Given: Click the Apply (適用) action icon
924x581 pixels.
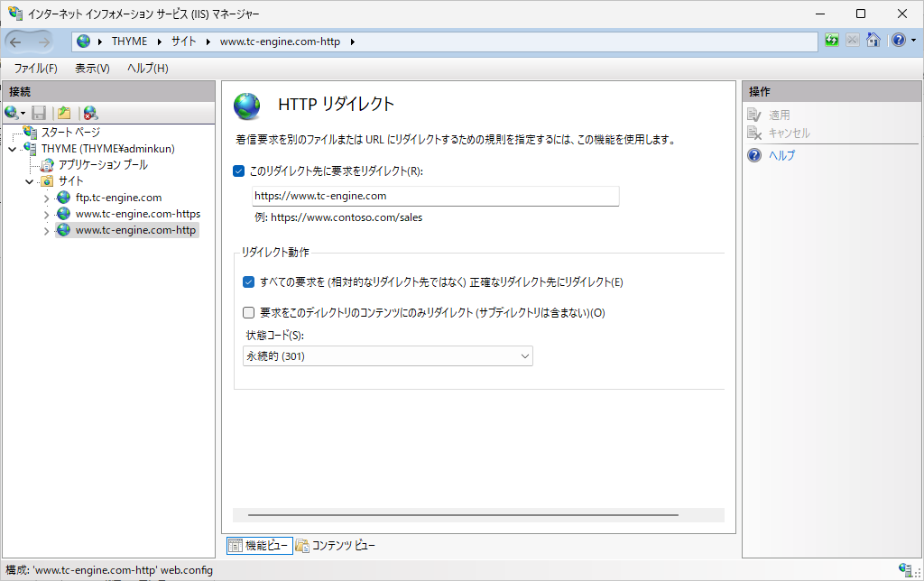Looking at the screenshot, I should tap(754, 115).
